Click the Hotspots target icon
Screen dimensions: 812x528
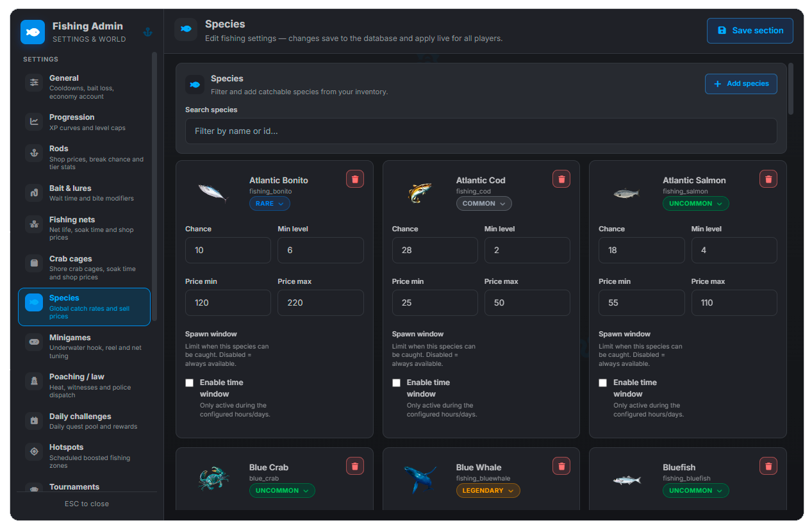coord(34,452)
